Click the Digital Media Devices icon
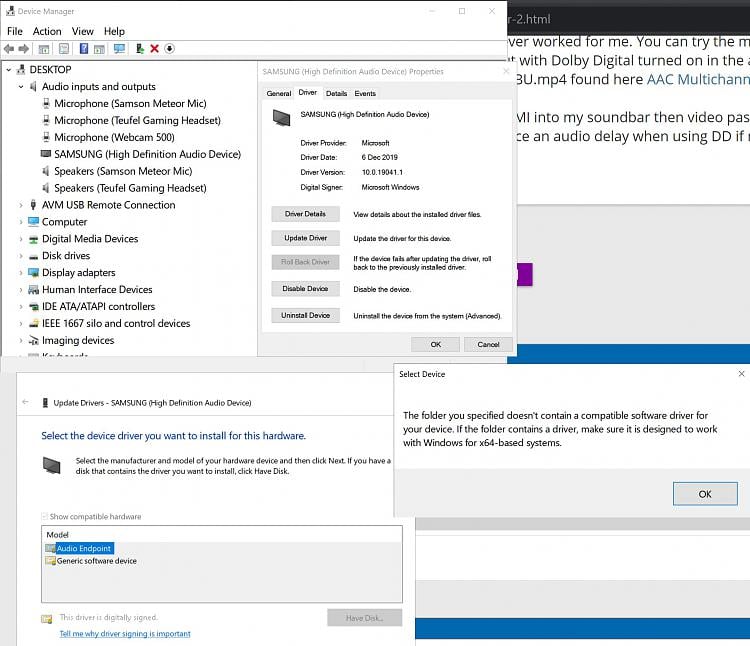 pos(33,239)
